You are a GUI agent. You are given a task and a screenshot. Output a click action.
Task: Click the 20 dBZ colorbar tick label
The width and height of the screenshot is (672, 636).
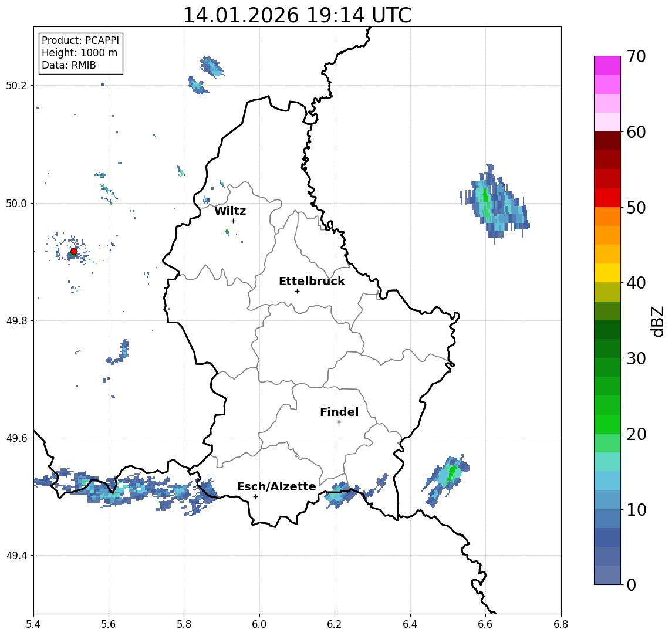(x=636, y=434)
